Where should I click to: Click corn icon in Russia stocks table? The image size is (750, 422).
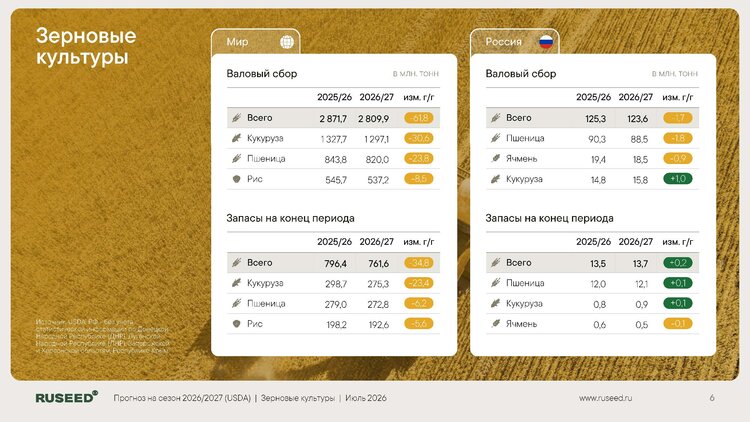coord(496,303)
